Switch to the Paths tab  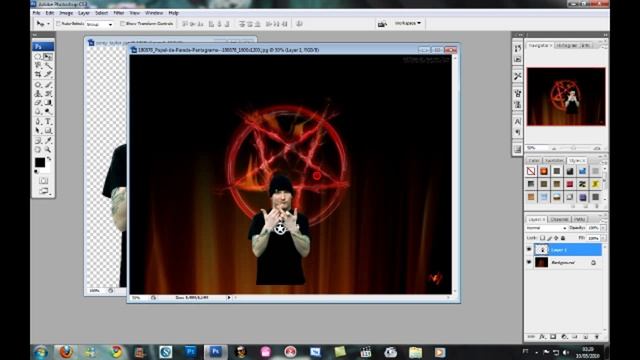pos(580,219)
